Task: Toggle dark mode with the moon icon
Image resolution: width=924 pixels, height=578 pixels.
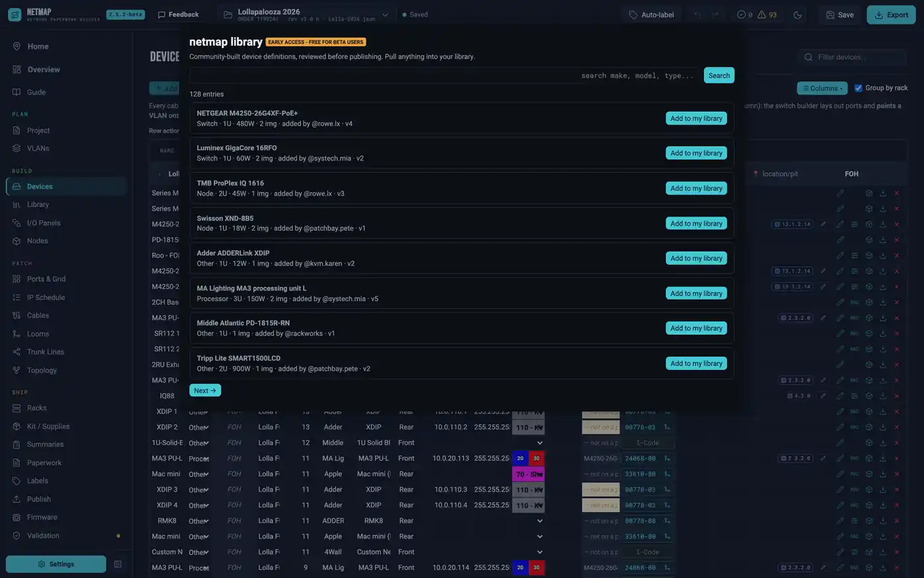Action: coord(797,15)
